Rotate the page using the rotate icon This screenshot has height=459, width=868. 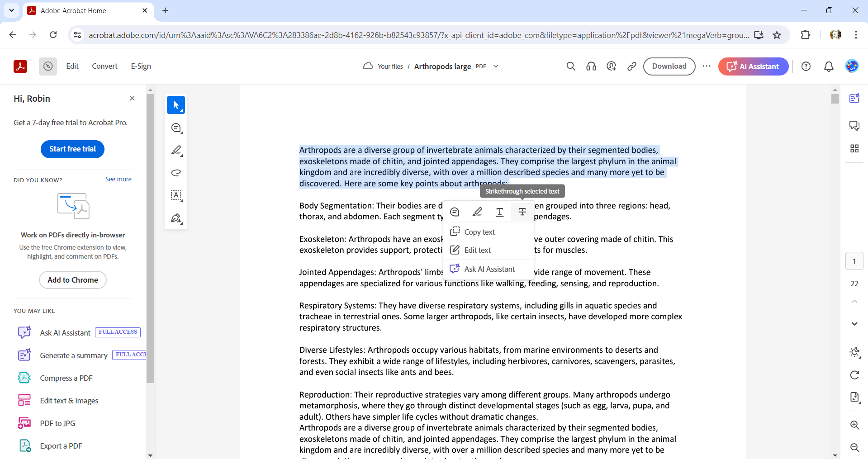point(854,375)
